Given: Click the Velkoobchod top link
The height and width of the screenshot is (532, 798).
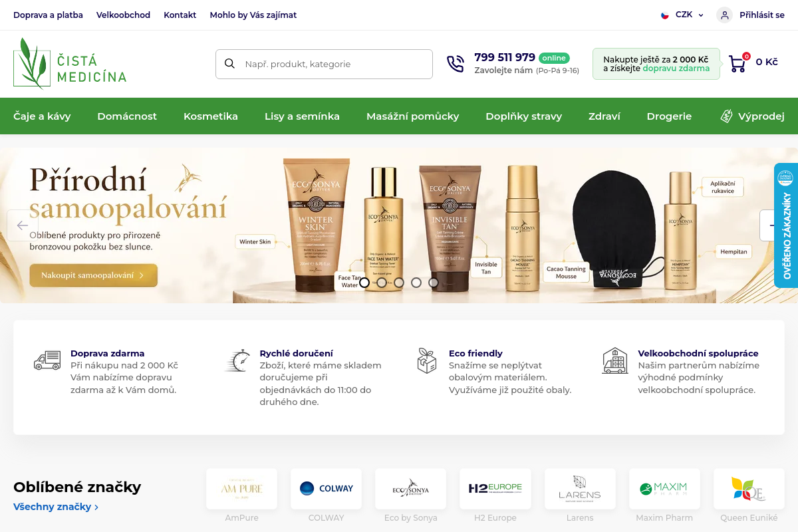Looking at the screenshot, I should (x=123, y=15).
